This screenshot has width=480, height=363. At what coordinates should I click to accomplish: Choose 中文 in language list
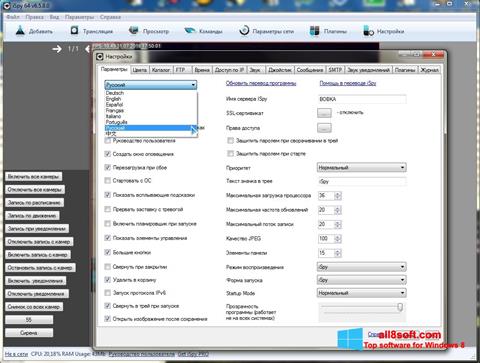pos(151,134)
